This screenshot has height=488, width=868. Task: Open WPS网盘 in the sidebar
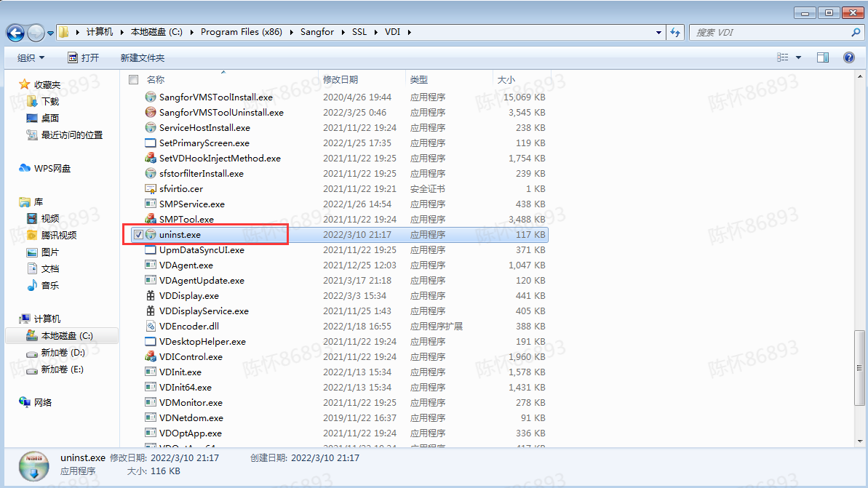point(45,168)
